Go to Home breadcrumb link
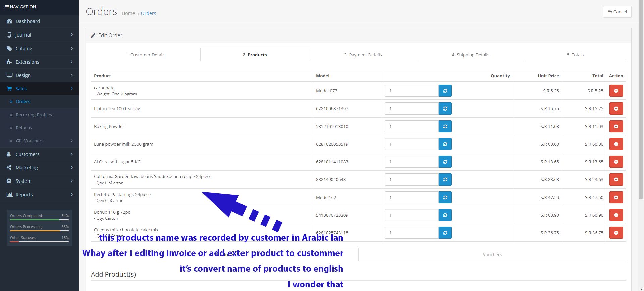Image resolution: width=644 pixels, height=291 pixels. (128, 13)
